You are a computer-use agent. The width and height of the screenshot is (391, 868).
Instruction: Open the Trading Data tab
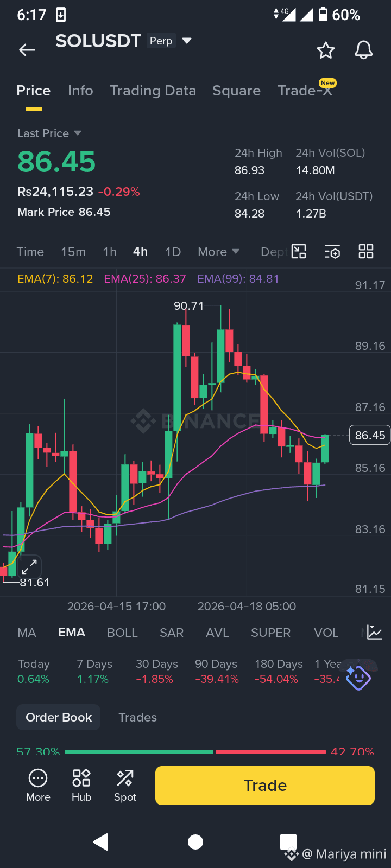click(153, 91)
